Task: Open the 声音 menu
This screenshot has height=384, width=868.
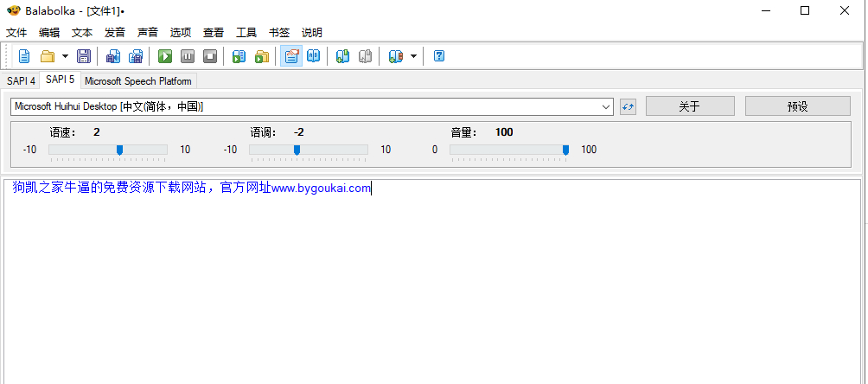Action: 148,33
